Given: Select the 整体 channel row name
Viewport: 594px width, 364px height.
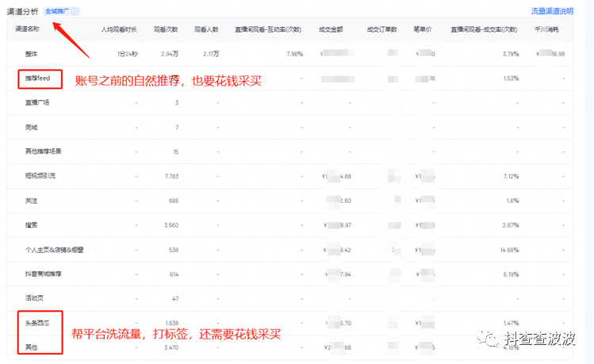Looking at the screenshot, I should [x=32, y=54].
